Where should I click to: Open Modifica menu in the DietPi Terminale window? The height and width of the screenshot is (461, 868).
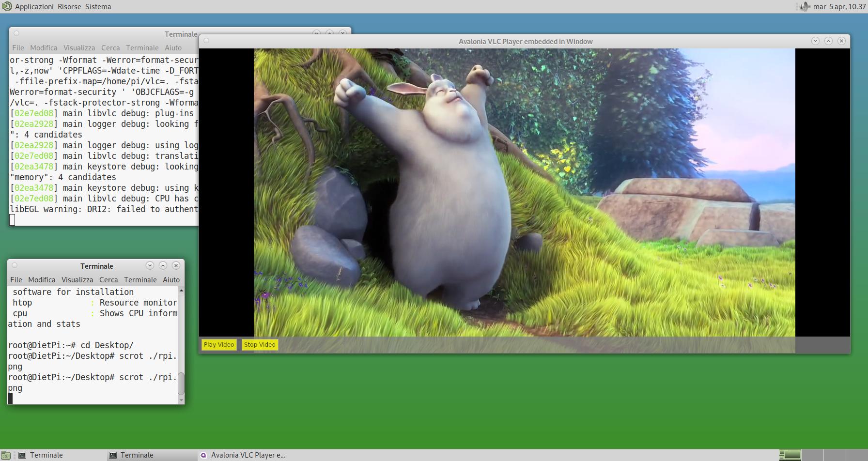(x=42, y=279)
